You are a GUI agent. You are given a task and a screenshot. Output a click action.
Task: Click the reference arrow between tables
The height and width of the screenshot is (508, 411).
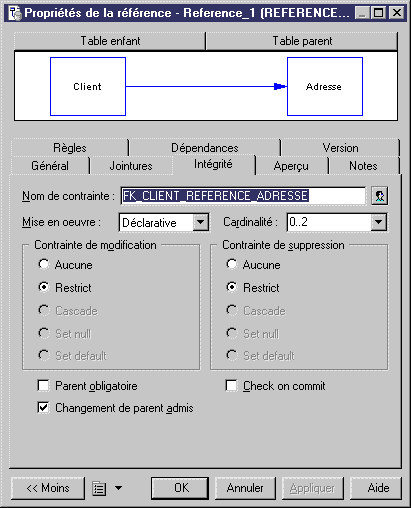pyautogui.click(x=206, y=87)
